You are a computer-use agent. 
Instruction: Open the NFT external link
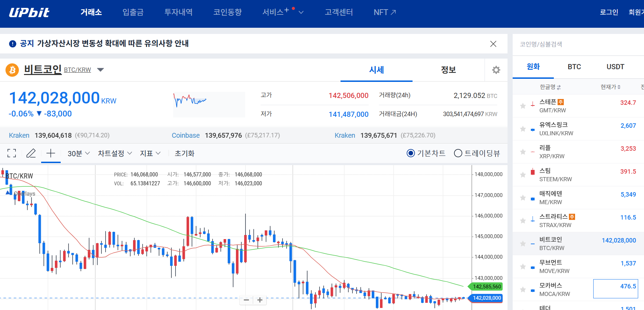385,12
